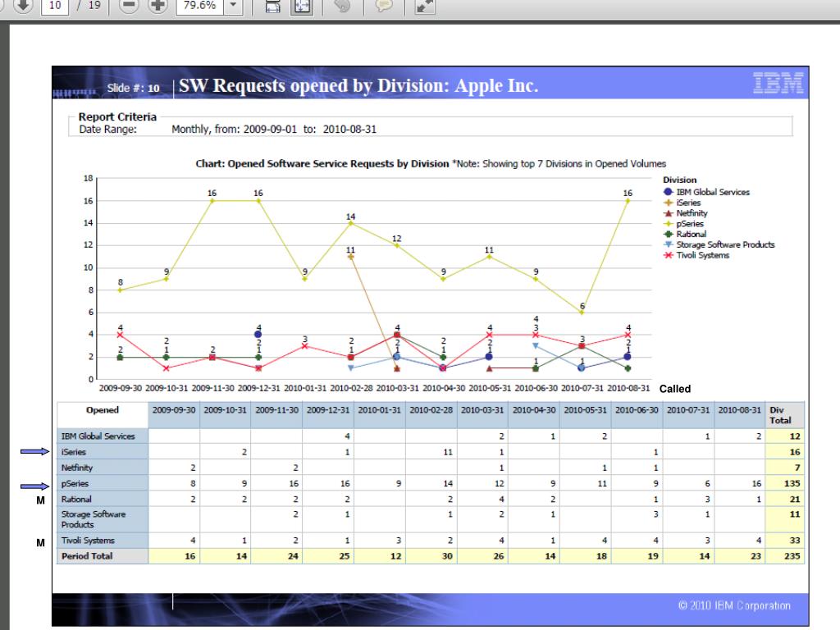The height and width of the screenshot is (630, 840).
Task: Add a sticky note comment
Action: tap(384, 7)
